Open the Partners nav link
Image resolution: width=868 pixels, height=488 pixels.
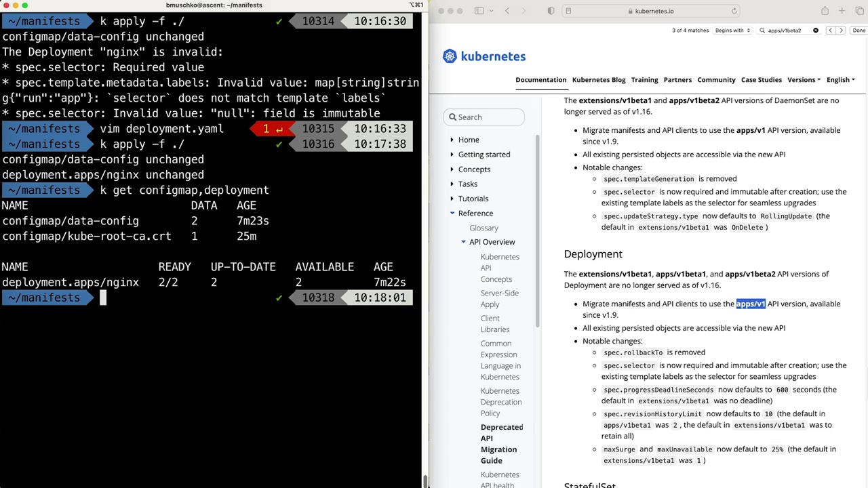[x=677, y=80]
